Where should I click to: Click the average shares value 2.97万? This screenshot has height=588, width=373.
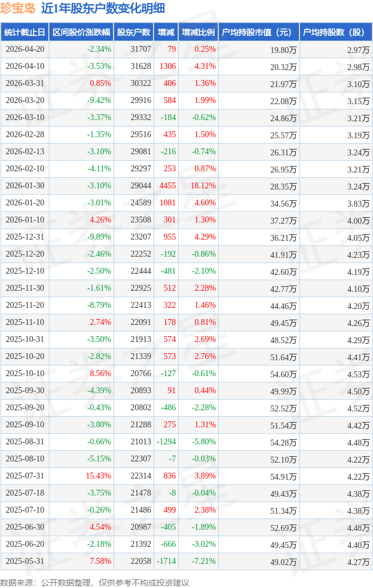[x=358, y=50]
